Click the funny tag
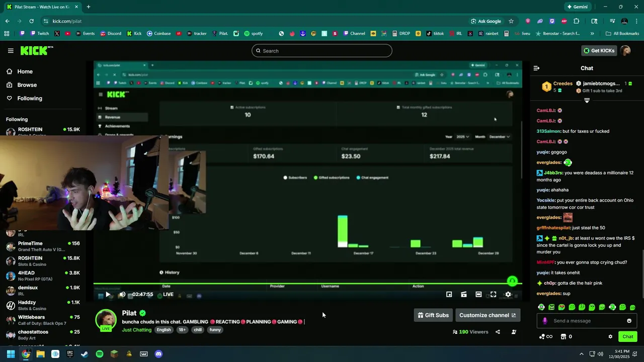This screenshot has width=644, height=362. click(215, 330)
